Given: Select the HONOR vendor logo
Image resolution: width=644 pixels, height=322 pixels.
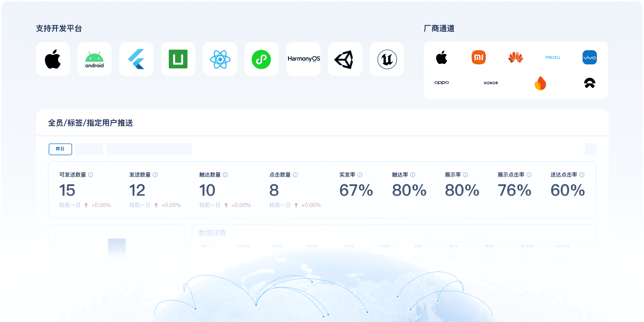Looking at the screenshot, I should [491, 83].
